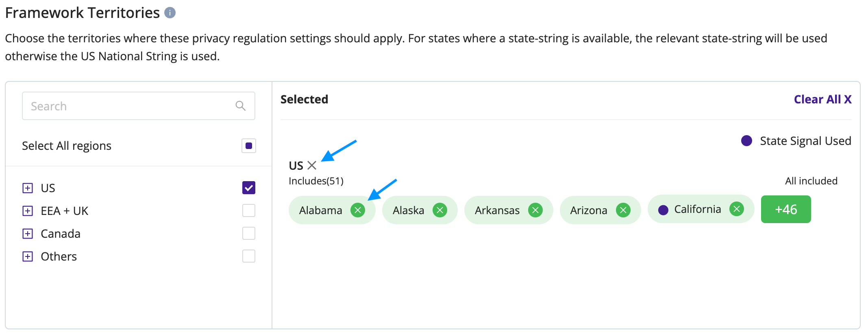Expand the Canada region node
The height and width of the screenshot is (333, 868).
pos(28,233)
